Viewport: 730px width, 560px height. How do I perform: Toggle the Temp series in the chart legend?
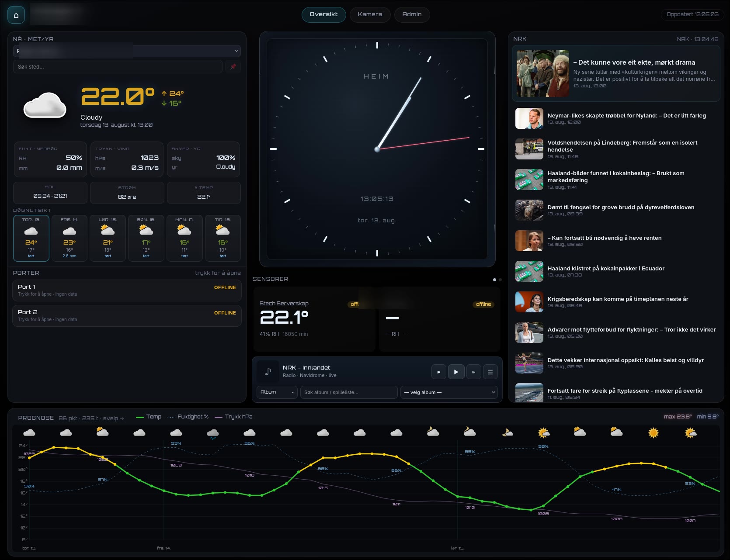pyautogui.click(x=149, y=417)
